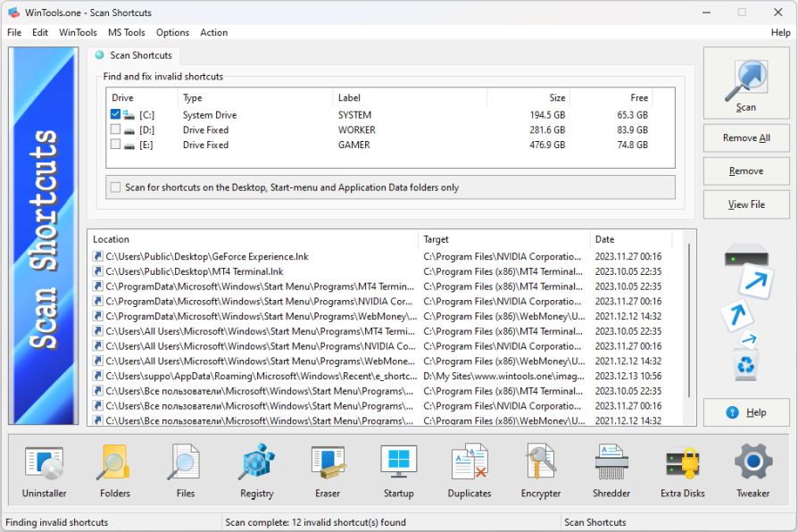Screen dimensions: 798x532
Task: Click the Remove All button
Action: coord(746,138)
